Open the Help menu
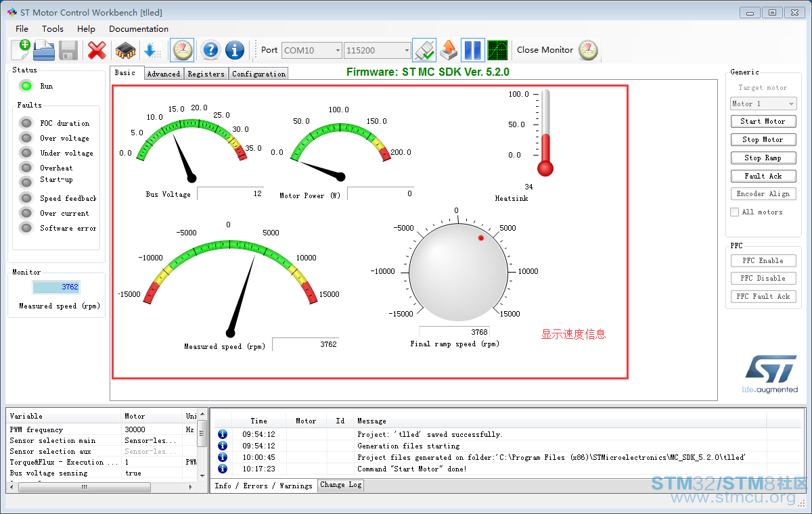Viewport: 812px width, 514px height. (x=86, y=28)
